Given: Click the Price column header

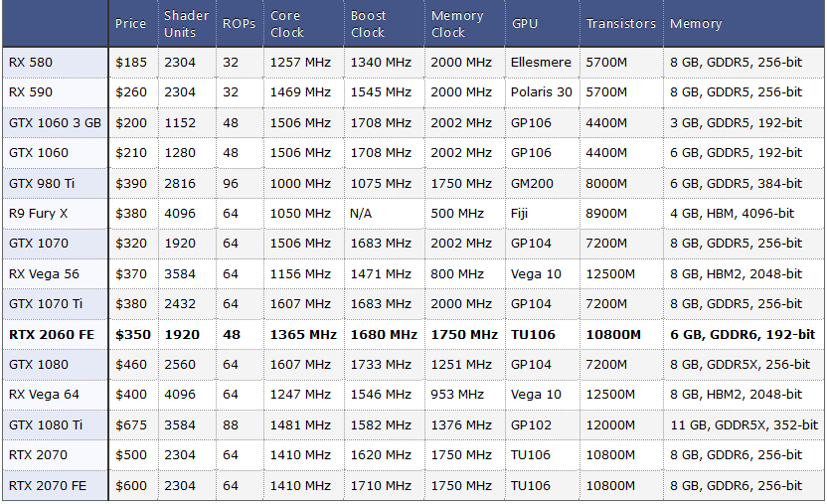Looking at the screenshot, I should pos(130,24).
